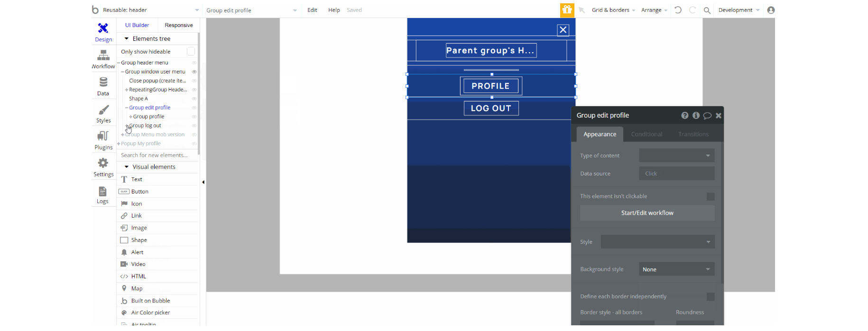Open the Logs section
Screen dimensions: 868x331
click(x=103, y=195)
